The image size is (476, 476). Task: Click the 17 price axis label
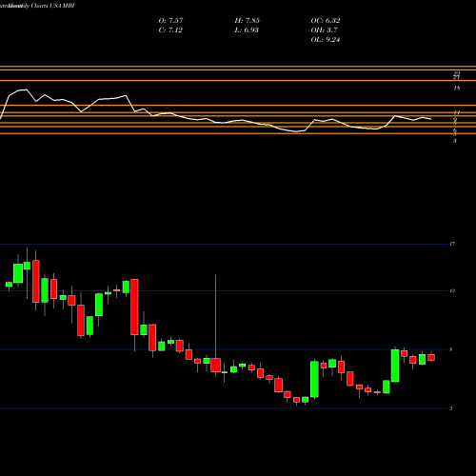[452, 244]
